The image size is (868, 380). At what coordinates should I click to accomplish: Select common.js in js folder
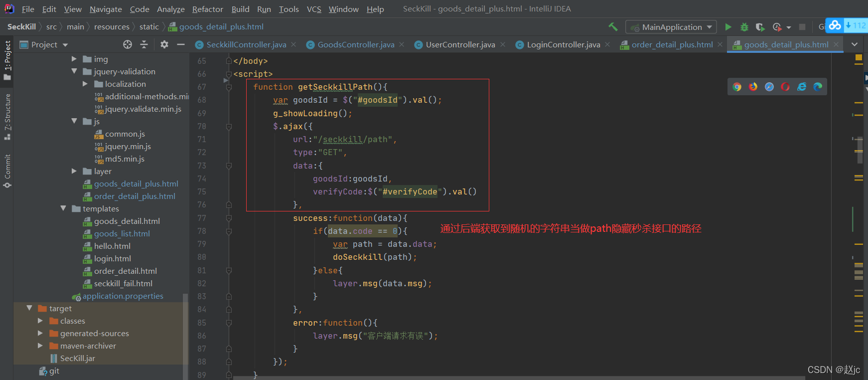125,134
